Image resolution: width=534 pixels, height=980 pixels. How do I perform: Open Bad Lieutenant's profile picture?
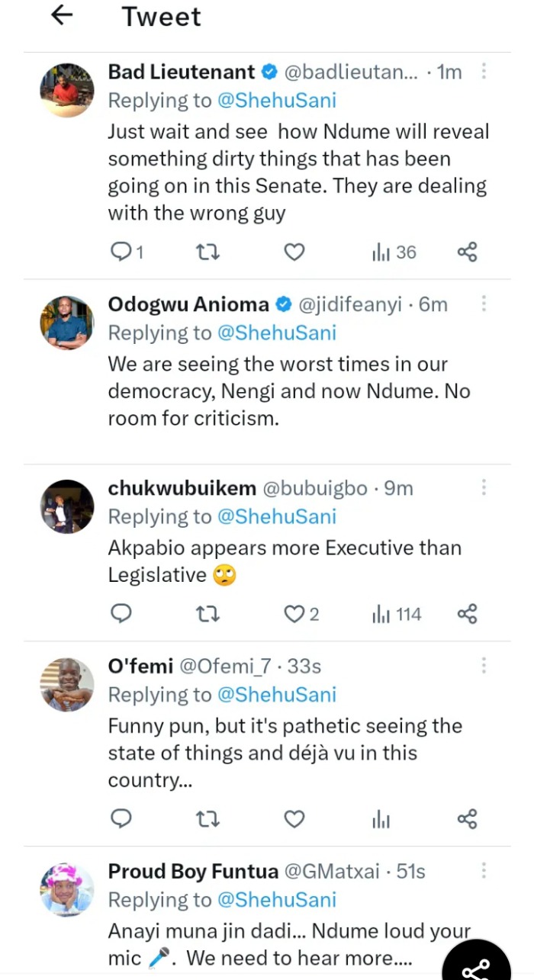tap(67, 90)
